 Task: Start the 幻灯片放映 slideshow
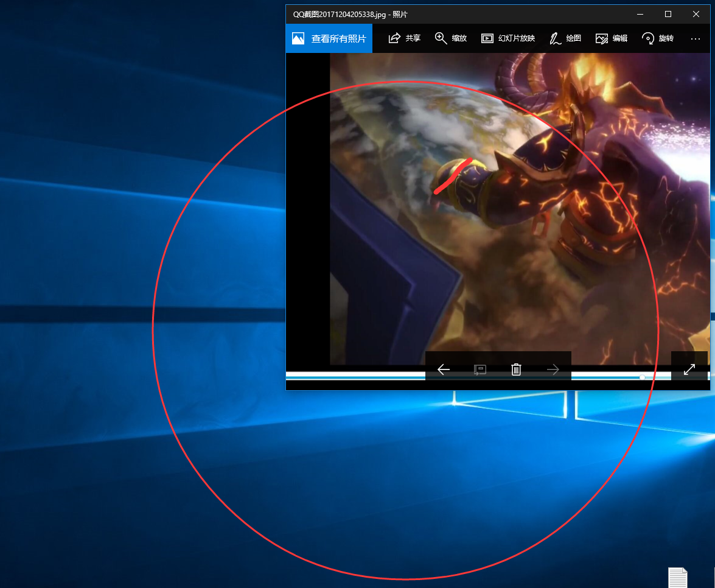coord(508,38)
